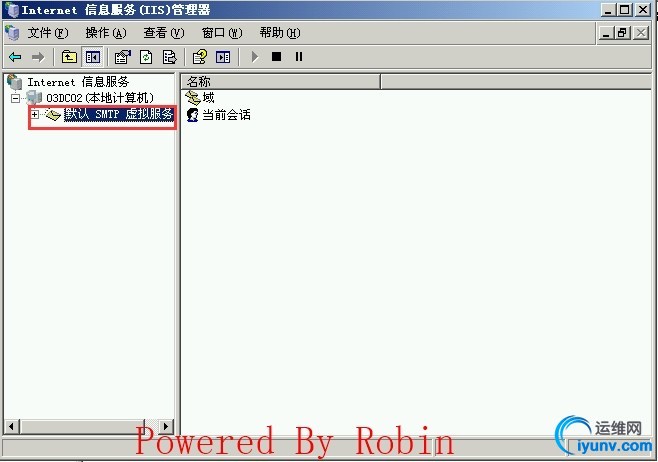Click the 域 domain icon
The width and height of the screenshot is (658, 462).
(x=193, y=98)
